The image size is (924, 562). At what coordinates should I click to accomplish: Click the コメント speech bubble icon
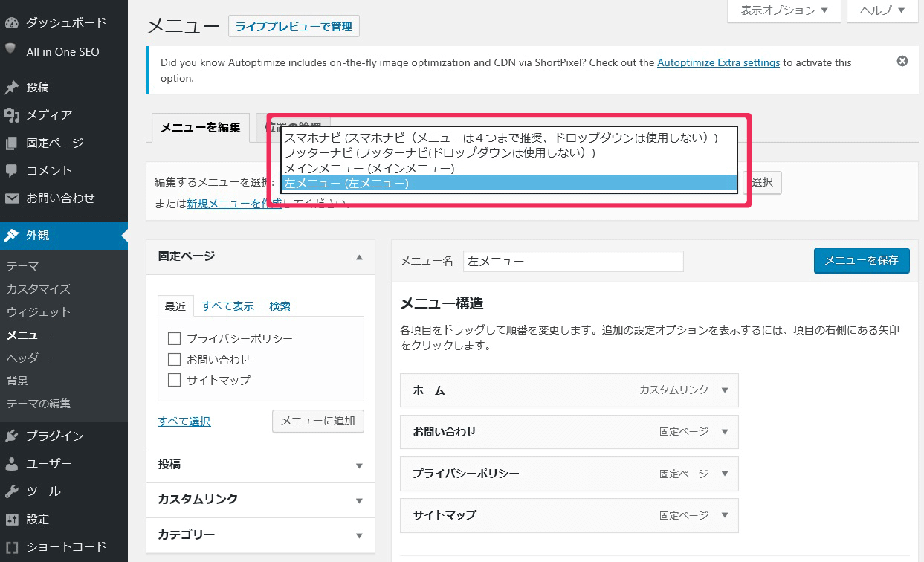[11, 170]
